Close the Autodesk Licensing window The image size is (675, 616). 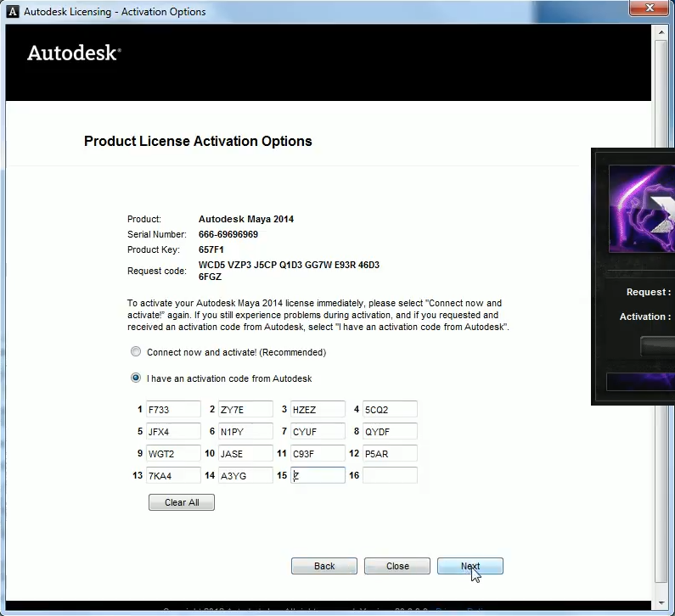point(651,9)
